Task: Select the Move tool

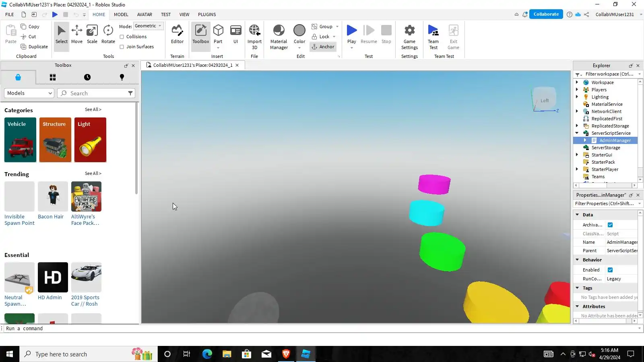Action: [76, 35]
